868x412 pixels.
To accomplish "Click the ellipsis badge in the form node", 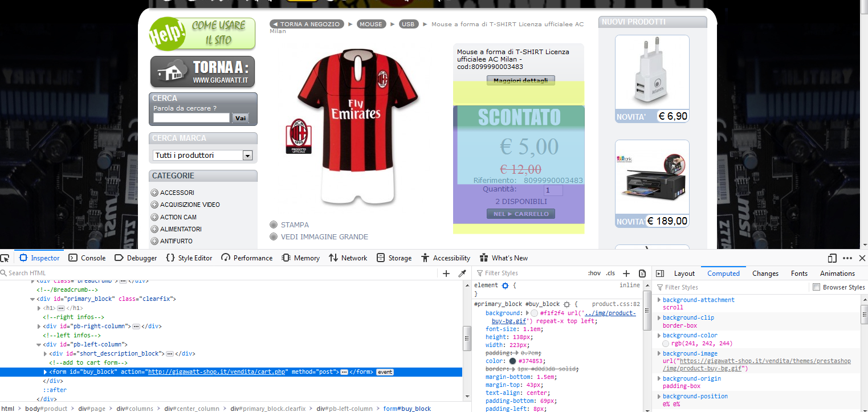I will coord(344,372).
